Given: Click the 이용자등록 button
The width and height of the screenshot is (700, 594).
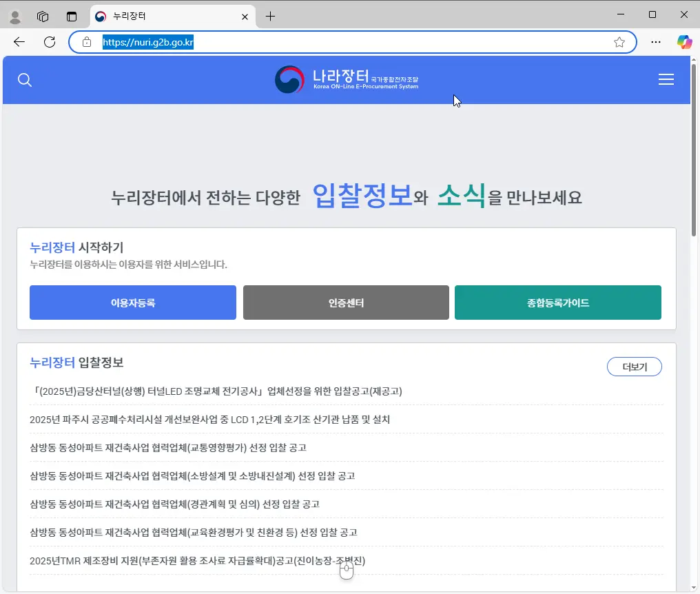Looking at the screenshot, I should coord(132,302).
